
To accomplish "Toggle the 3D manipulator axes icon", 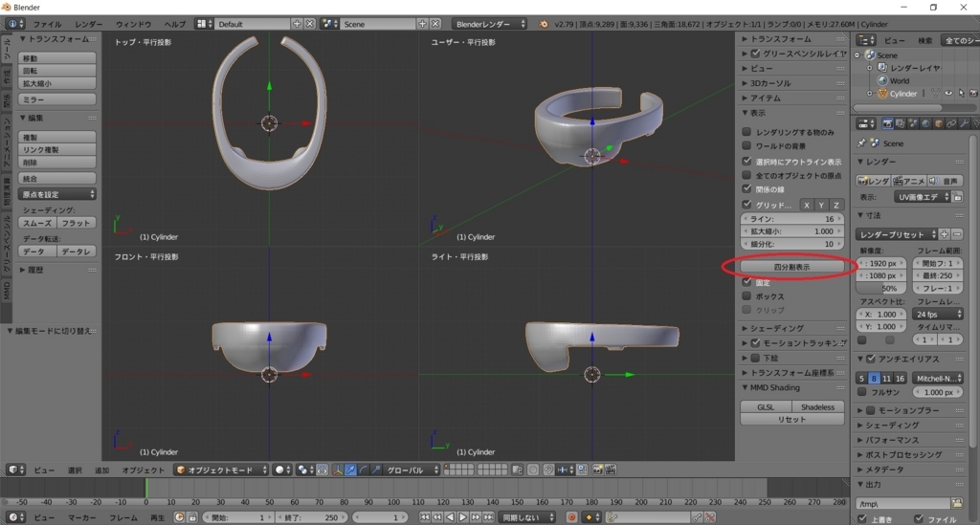I will (338, 470).
